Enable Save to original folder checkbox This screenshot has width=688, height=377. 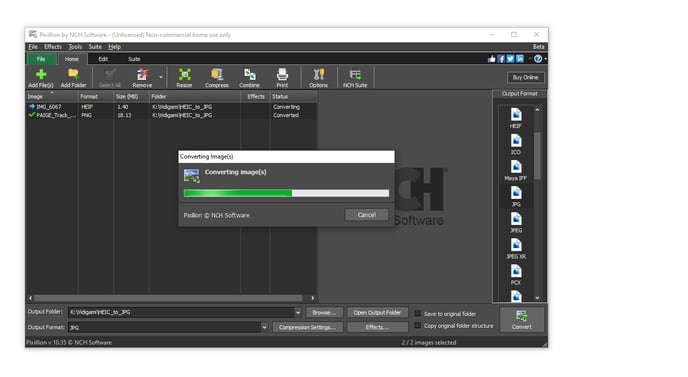pos(418,313)
